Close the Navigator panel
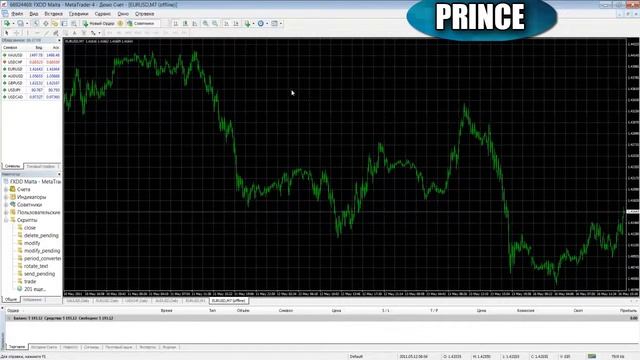This screenshot has width=640, height=360. pyautogui.click(x=59, y=174)
